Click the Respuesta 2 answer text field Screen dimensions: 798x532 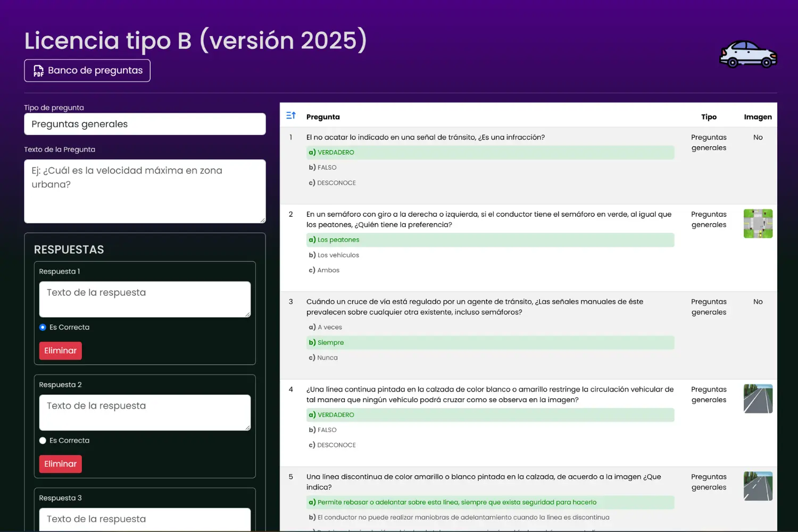145,412
